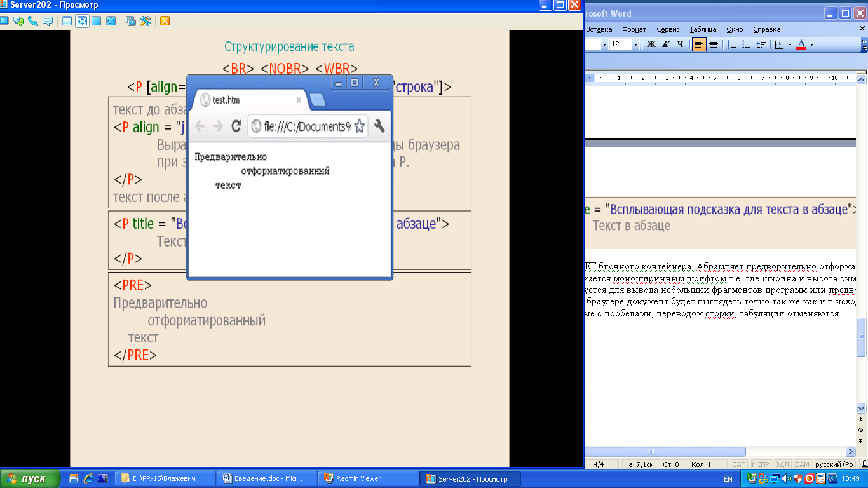Image resolution: width=868 pixels, height=488 pixels.
Task: Open Radmin tools settings icon
Action: coord(146,21)
